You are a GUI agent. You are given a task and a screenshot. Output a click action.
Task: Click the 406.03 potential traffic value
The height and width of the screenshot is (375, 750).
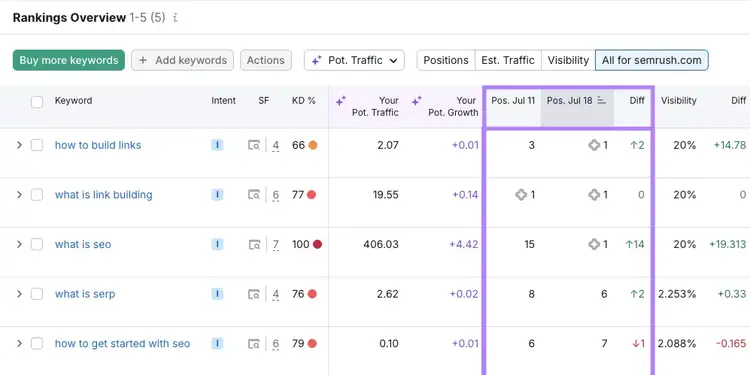(x=381, y=244)
